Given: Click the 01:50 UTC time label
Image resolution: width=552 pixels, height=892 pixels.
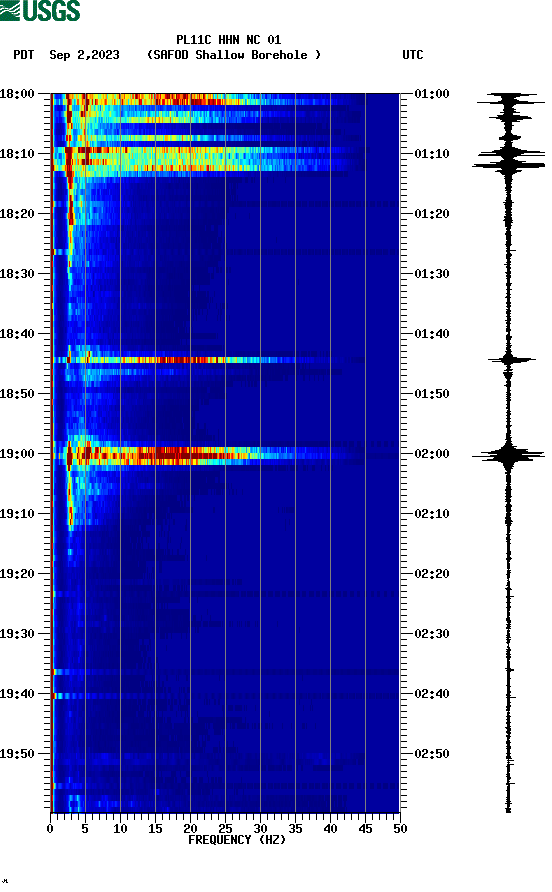Looking at the screenshot, I should pyautogui.click(x=432, y=394).
